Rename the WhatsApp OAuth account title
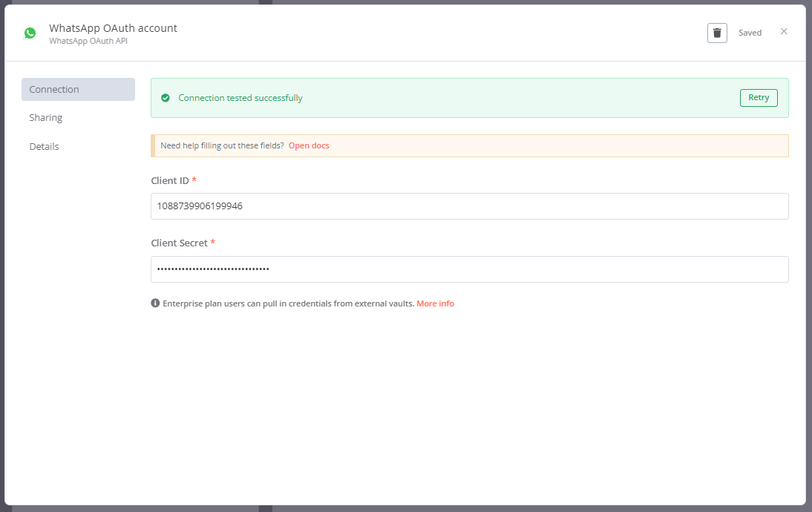Screen dimensions: 812x512 click(113, 28)
